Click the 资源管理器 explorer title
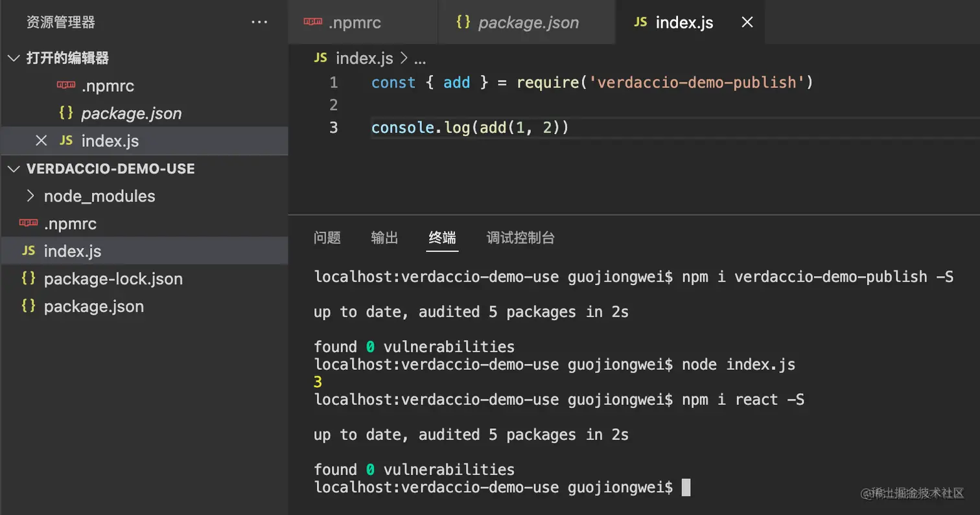Image resolution: width=980 pixels, height=515 pixels. [x=61, y=22]
